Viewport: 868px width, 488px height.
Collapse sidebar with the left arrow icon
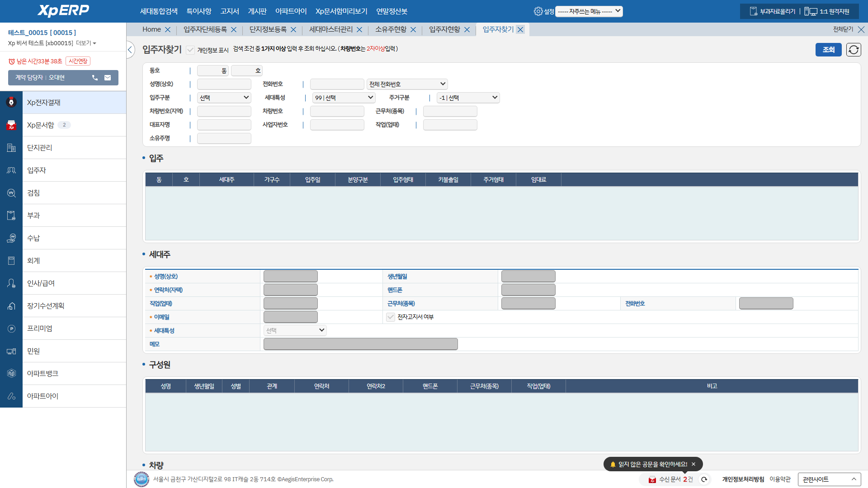pos(130,50)
